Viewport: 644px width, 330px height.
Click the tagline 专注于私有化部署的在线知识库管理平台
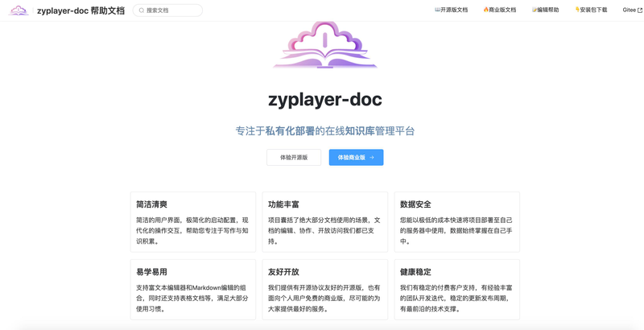point(325,131)
